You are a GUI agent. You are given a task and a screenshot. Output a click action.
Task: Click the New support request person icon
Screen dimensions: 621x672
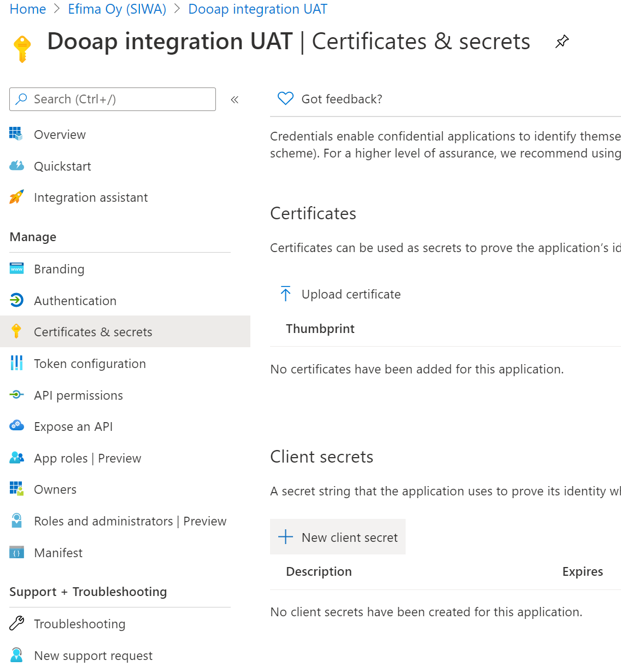pos(16,655)
